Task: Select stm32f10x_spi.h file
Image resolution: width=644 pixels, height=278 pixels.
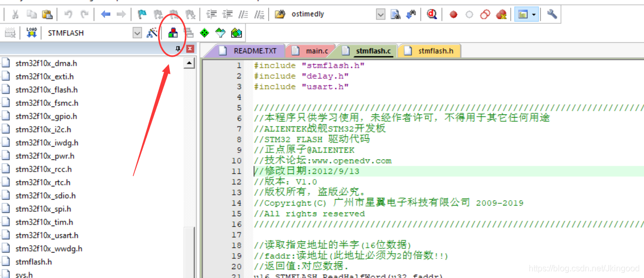Action: coord(43,209)
